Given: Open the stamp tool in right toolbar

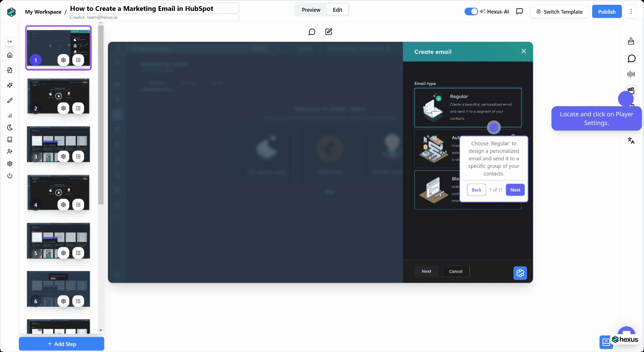Looking at the screenshot, I should (x=631, y=41).
